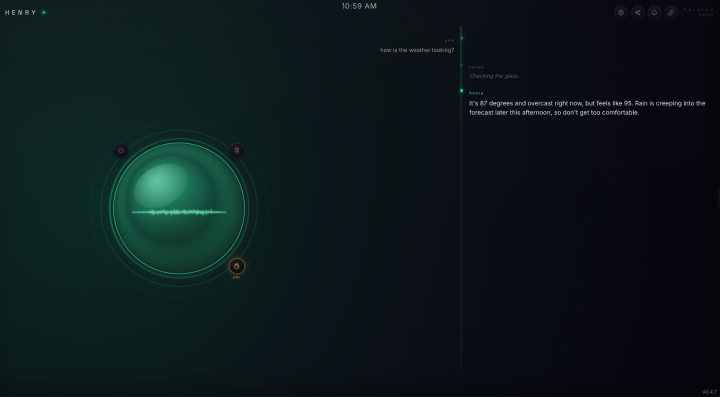Click the orange-ringed icon below the orb
The image size is (720, 397).
click(x=237, y=266)
